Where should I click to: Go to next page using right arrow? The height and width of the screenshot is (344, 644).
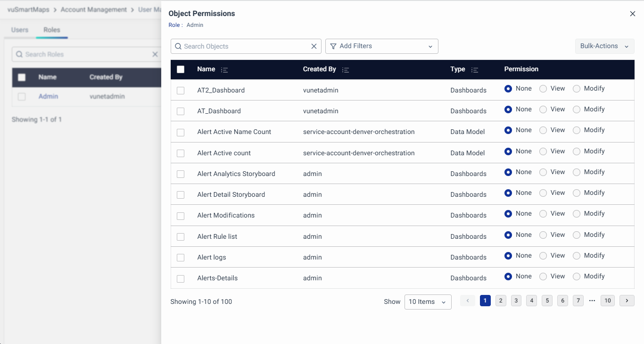tap(627, 301)
